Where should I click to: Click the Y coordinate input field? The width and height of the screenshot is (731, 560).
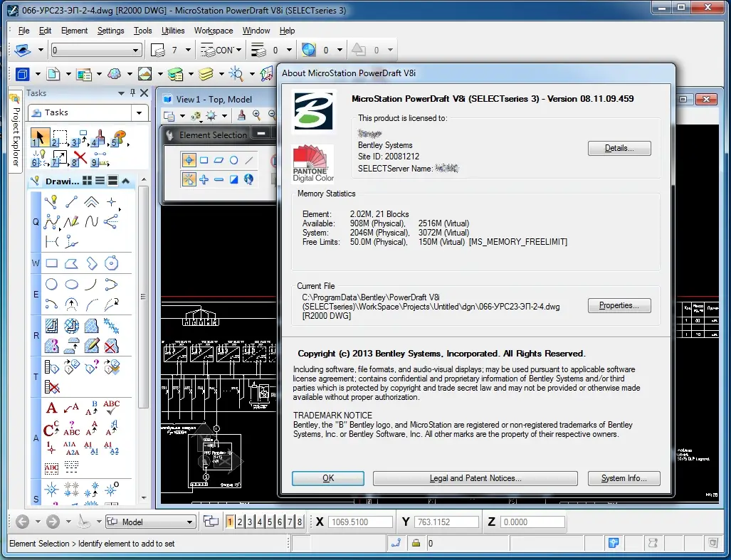[x=446, y=522]
